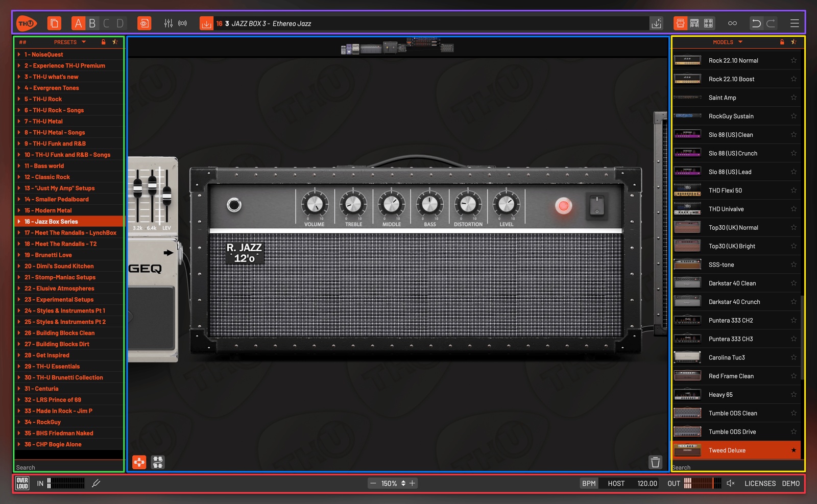
Task: Select sound variation B
Action: tap(92, 23)
